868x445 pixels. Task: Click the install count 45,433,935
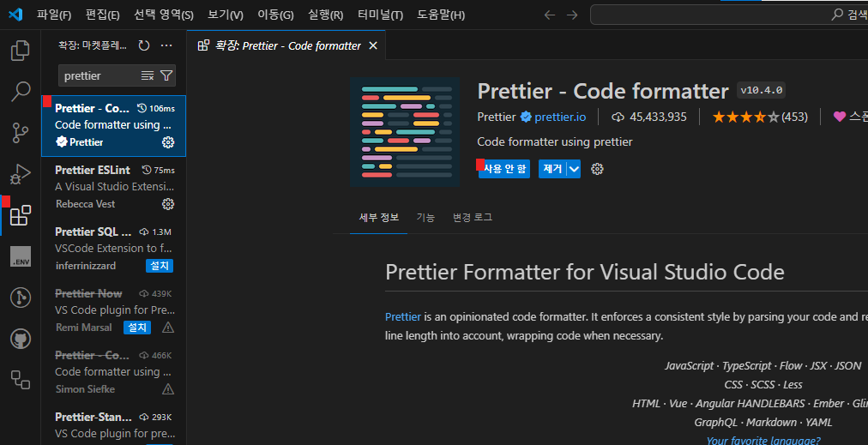point(649,117)
